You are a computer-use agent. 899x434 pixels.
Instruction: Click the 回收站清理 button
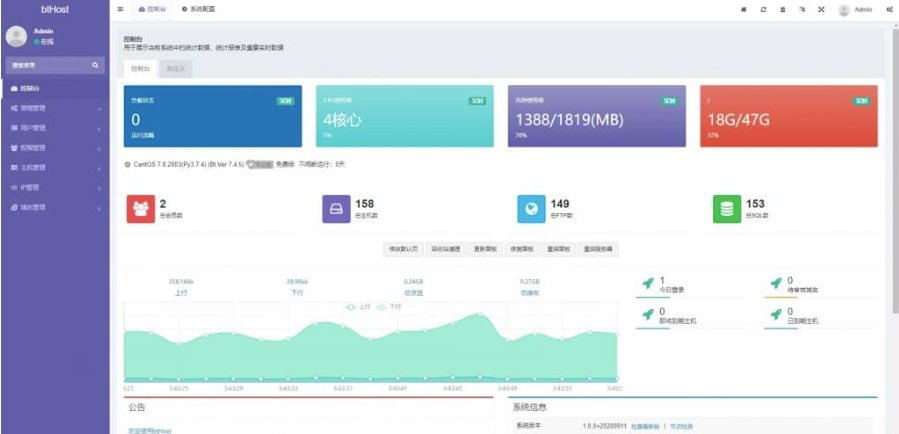446,248
